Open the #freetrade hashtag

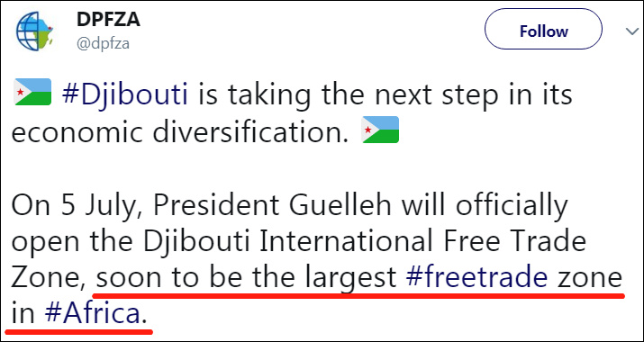point(476,278)
